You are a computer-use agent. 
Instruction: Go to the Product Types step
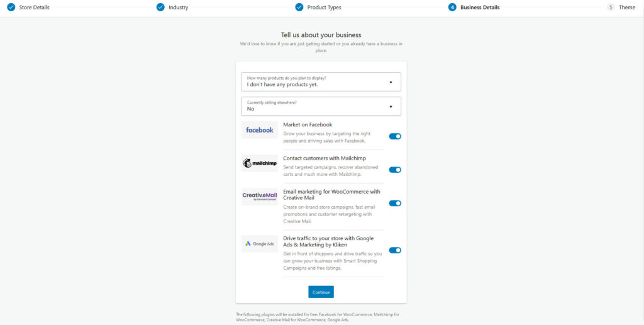(x=324, y=7)
